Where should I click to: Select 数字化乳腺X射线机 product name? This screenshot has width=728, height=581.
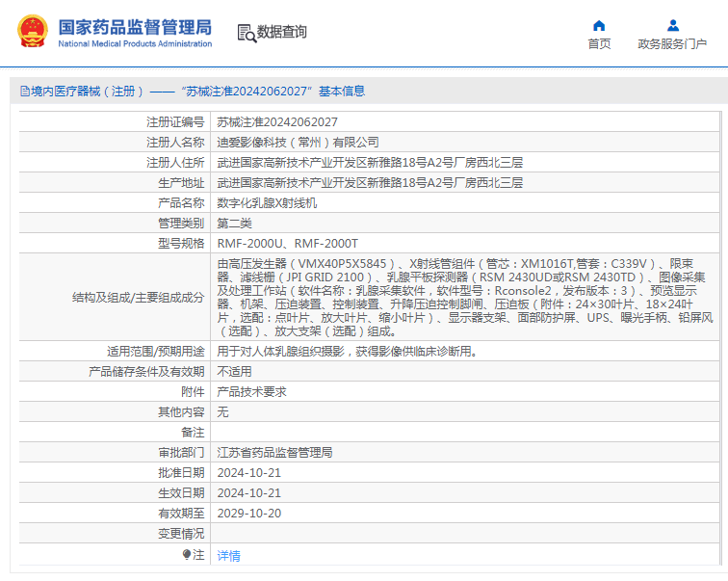[x=267, y=203]
